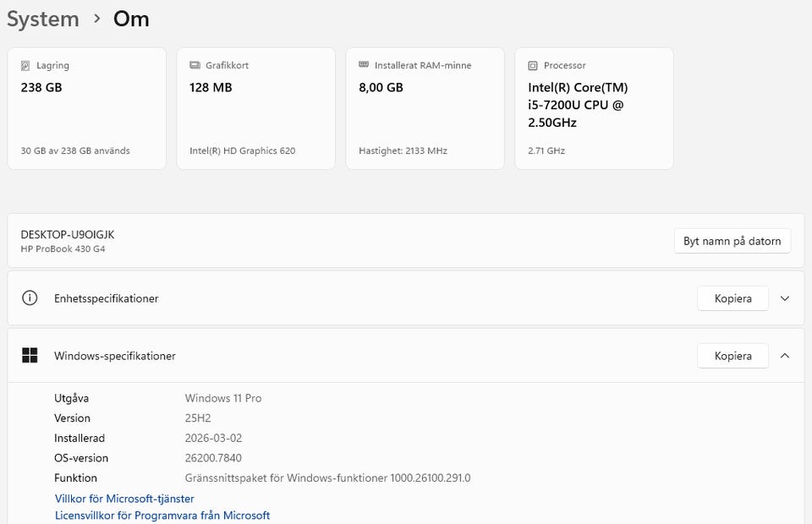Open the storage card showing 238 GB
The image size is (812, 524).
tap(86, 108)
